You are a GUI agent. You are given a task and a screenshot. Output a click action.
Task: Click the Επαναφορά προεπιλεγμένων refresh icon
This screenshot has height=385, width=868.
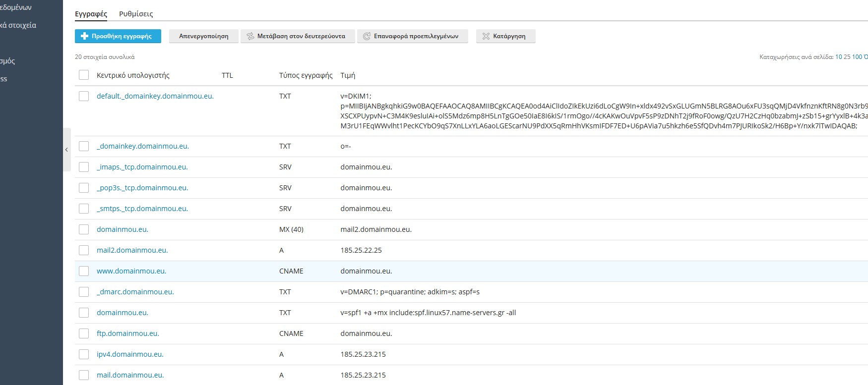tap(367, 36)
